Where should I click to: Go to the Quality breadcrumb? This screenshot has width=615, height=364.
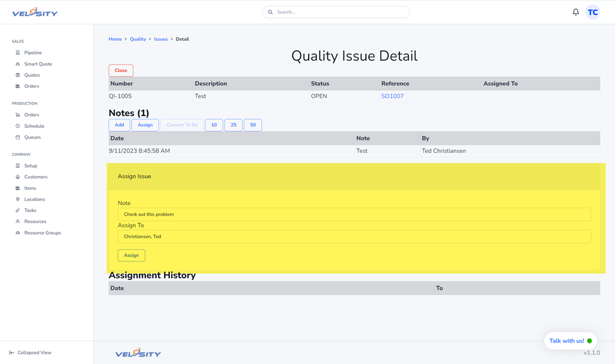coord(138,39)
